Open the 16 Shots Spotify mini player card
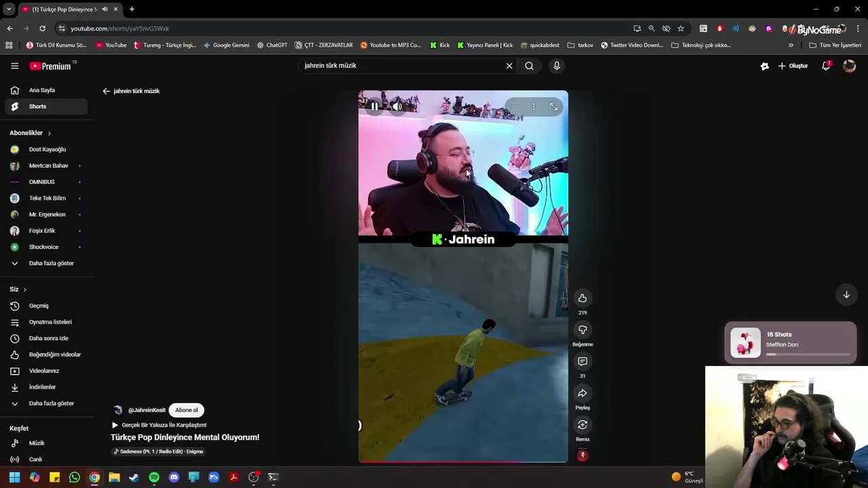Viewport: 868px width, 488px height. tap(790, 343)
